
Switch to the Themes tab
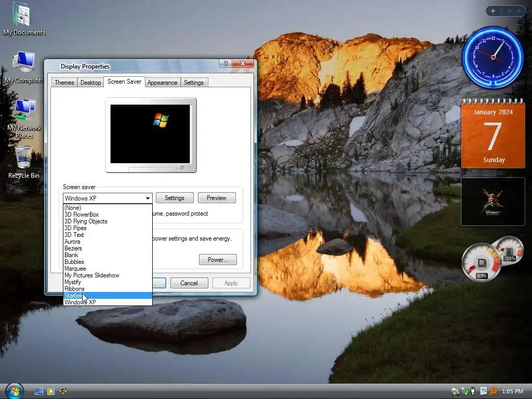pos(64,83)
